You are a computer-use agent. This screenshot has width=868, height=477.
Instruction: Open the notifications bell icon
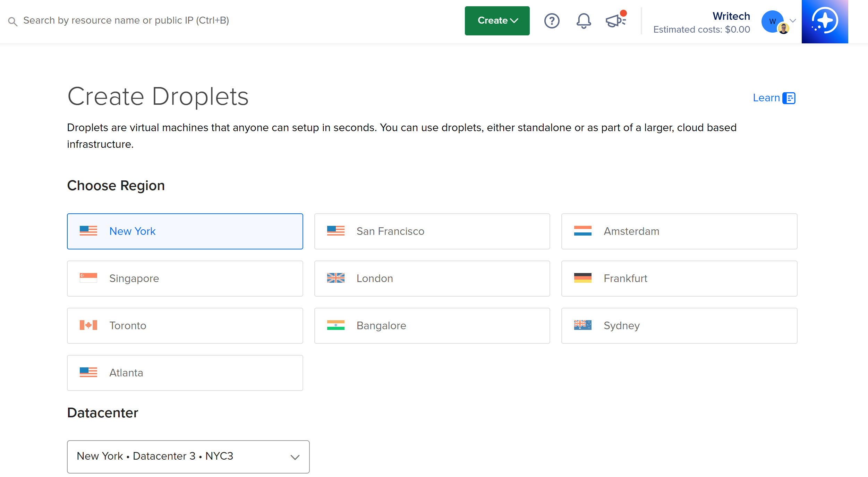[583, 21]
